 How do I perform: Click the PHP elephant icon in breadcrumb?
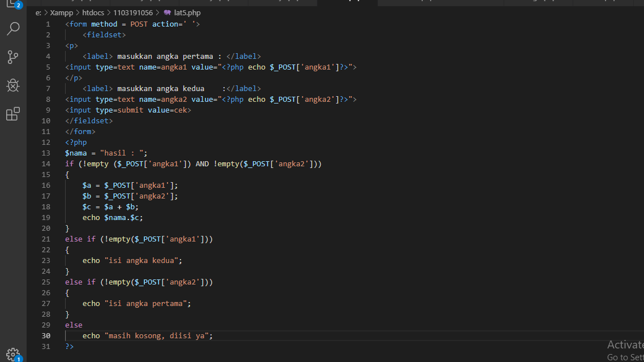(x=167, y=12)
